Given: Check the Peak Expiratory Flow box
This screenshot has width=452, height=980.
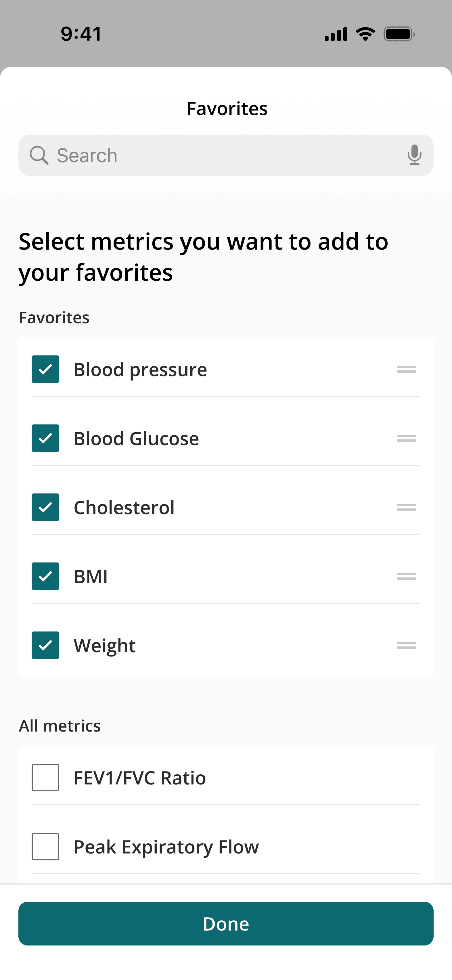Looking at the screenshot, I should [x=45, y=847].
